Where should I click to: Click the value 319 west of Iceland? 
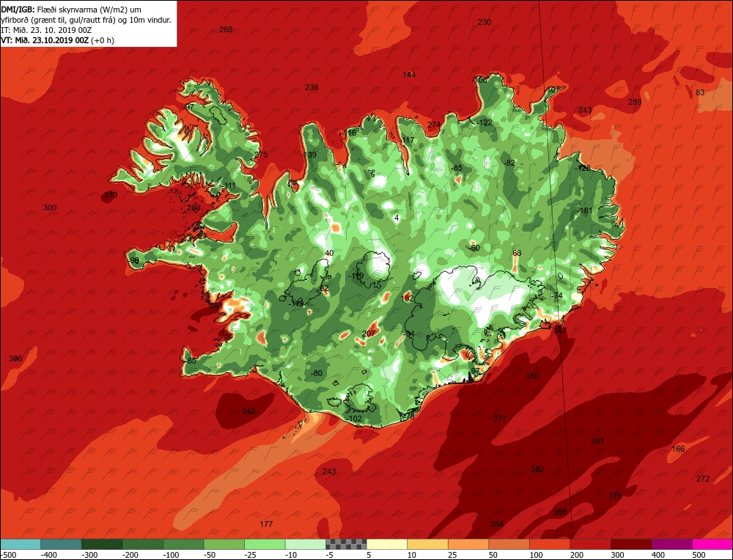tap(111, 196)
